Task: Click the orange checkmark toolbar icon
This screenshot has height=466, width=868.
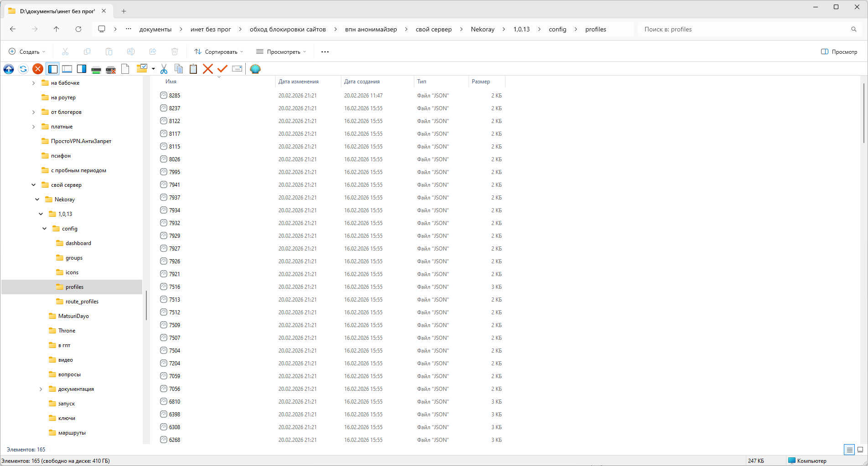Action: pyautogui.click(x=222, y=69)
